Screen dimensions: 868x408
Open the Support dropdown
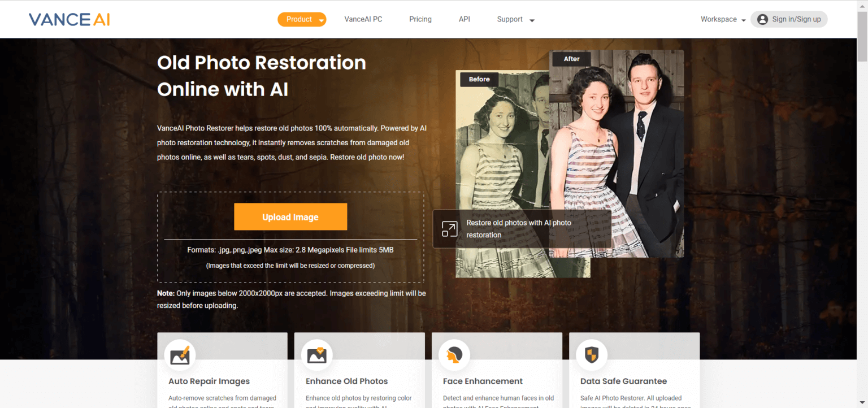pos(515,19)
